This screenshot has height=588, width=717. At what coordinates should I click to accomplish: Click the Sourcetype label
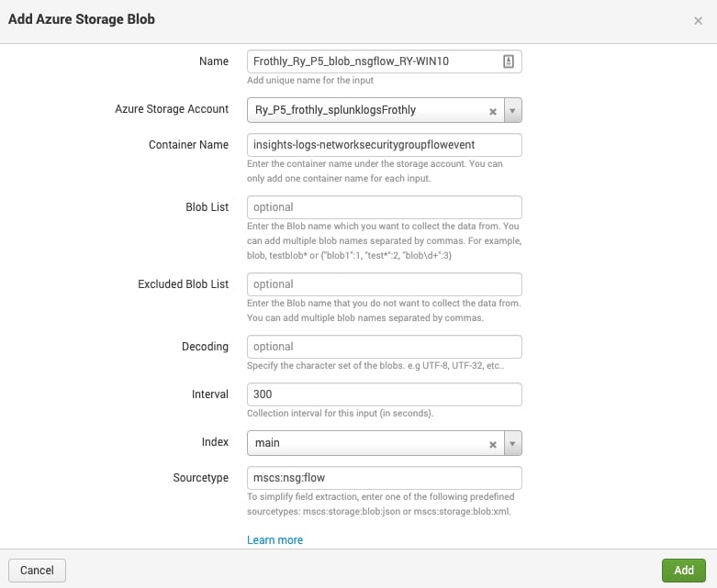201,478
